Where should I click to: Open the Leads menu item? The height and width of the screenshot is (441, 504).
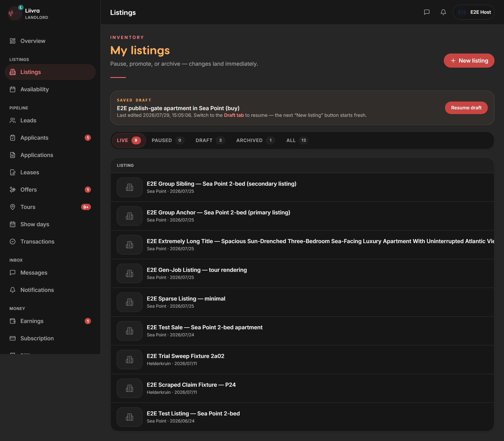point(50,120)
